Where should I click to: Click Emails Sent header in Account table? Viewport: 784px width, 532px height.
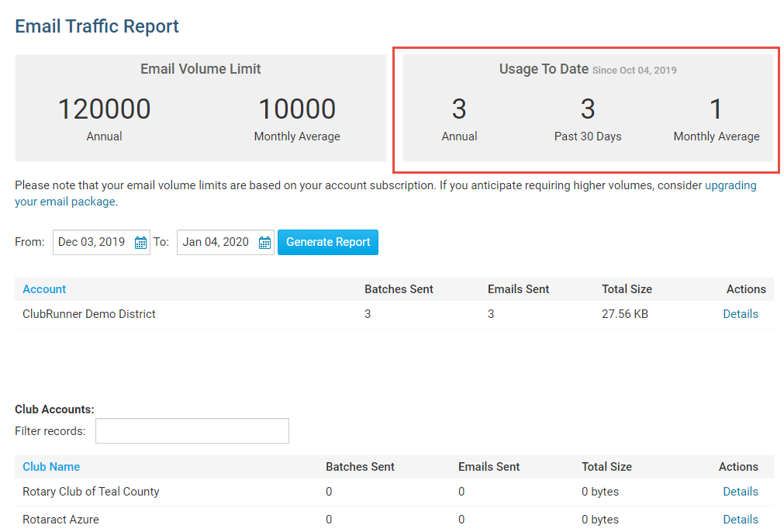coord(518,289)
